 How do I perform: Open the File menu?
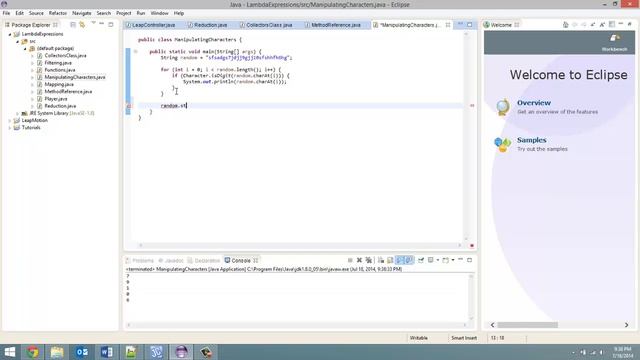(7, 13)
